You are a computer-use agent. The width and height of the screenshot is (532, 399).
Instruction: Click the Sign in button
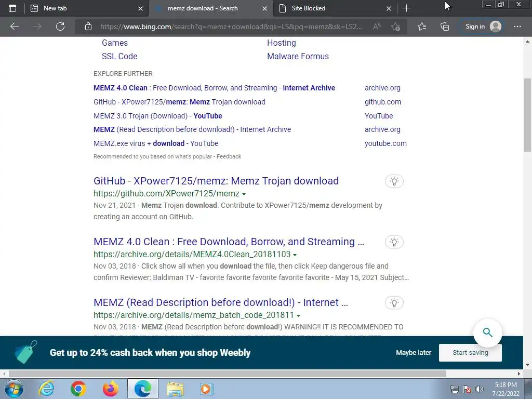point(483,26)
